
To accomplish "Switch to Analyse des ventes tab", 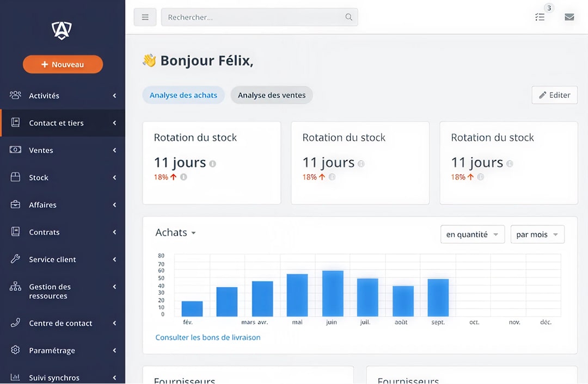I will (272, 95).
